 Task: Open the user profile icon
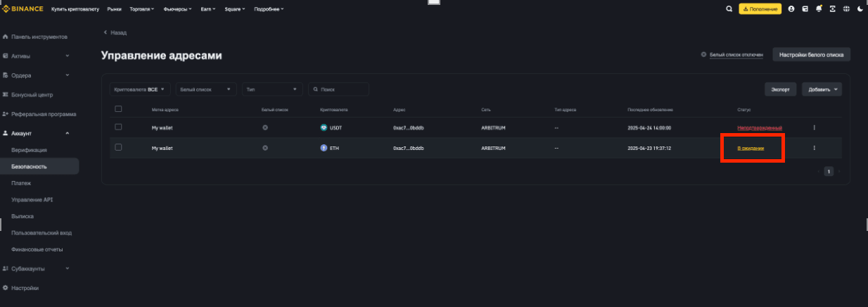[791, 8]
